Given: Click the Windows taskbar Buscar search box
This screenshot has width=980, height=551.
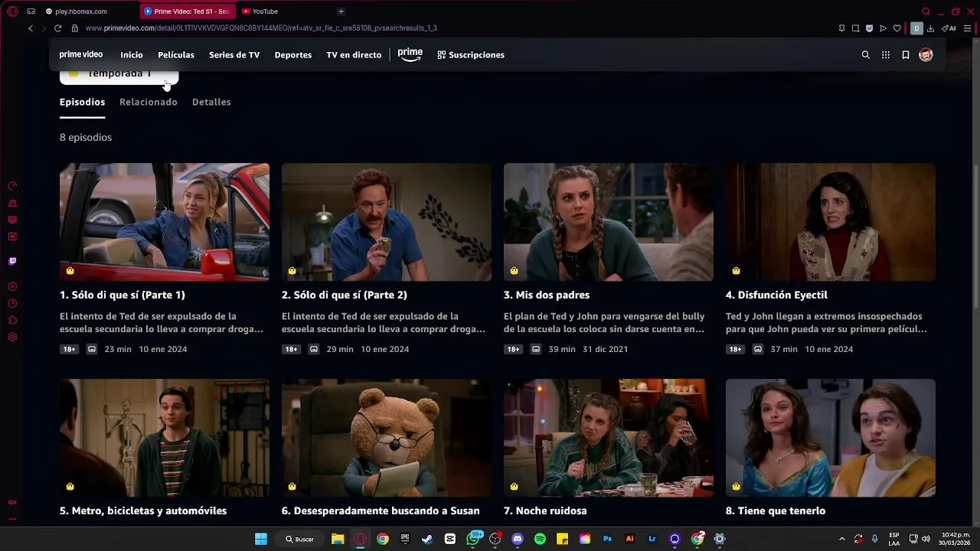Looking at the screenshot, I should 299,539.
